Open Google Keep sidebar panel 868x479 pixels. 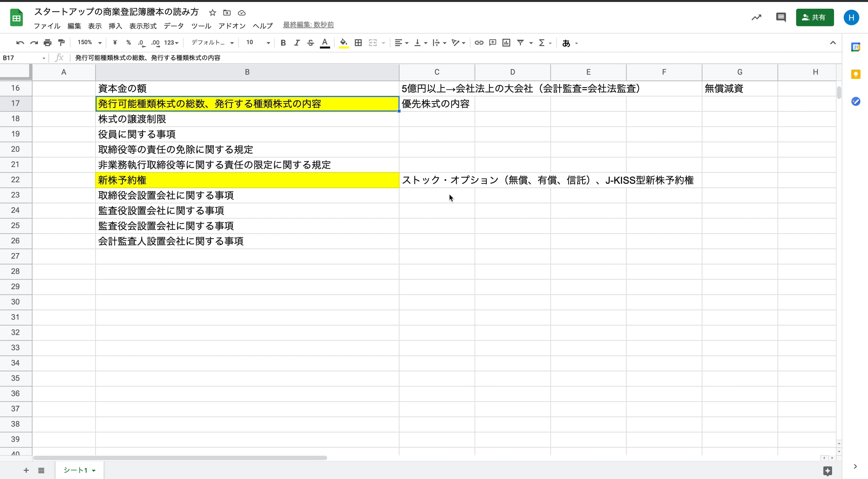(856, 74)
